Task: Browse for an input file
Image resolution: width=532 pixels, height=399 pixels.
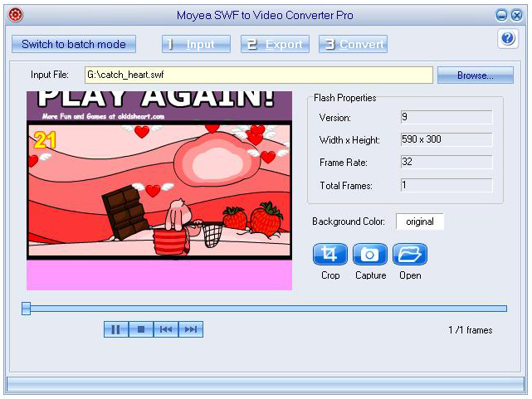Action: [x=476, y=75]
